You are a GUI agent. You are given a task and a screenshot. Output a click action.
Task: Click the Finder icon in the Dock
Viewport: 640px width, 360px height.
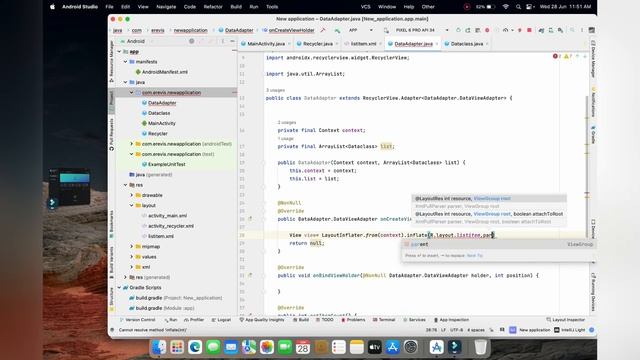click(x=159, y=347)
